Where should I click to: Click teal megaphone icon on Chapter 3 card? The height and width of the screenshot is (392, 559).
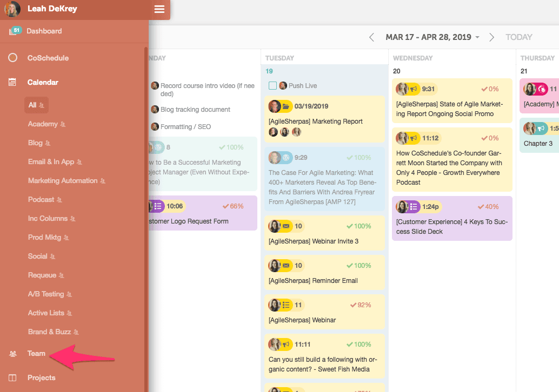tap(542, 128)
